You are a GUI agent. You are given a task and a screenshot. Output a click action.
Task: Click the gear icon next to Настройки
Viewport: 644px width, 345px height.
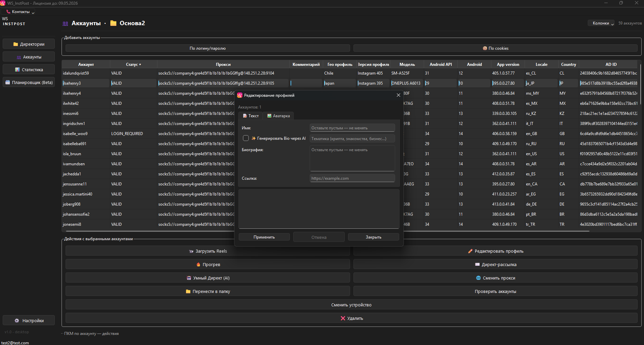17,320
